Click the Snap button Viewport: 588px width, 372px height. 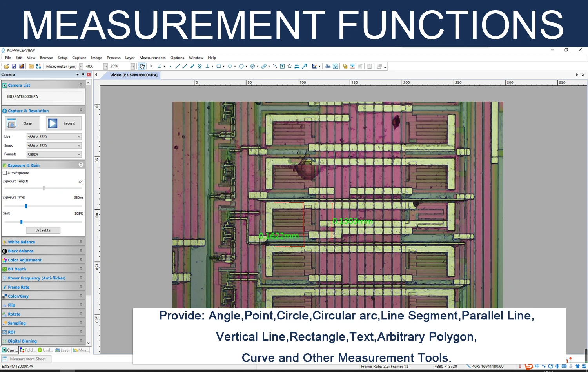tap(23, 123)
